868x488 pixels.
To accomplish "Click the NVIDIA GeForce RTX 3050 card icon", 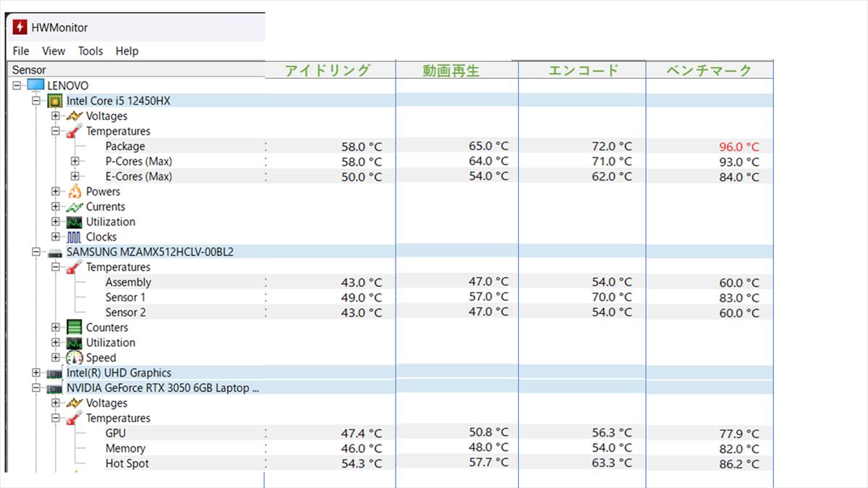I will [55, 388].
